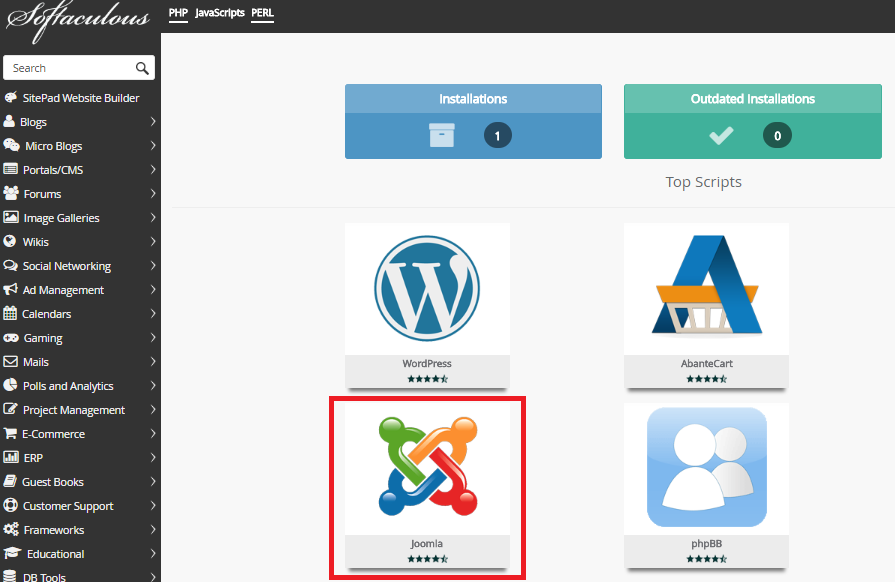This screenshot has width=895, height=582.
Task: Expand the Frameworks chevron arrow
Action: (153, 530)
